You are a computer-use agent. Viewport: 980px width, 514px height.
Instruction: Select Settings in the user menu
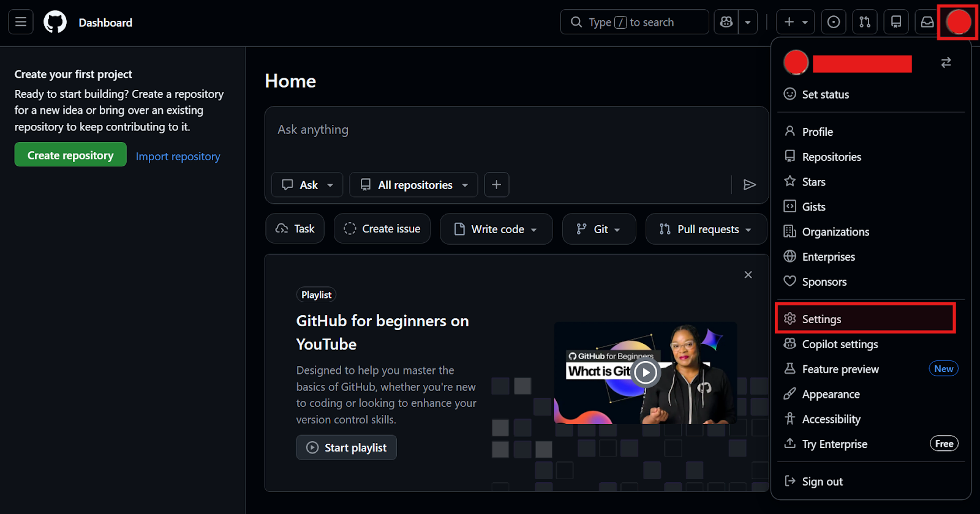(821, 319)
